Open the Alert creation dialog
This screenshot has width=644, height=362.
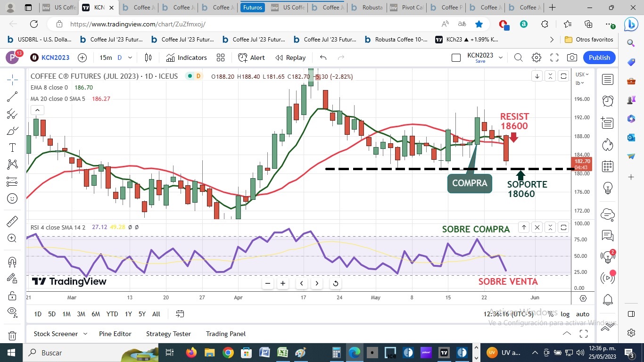pos(251,58)
